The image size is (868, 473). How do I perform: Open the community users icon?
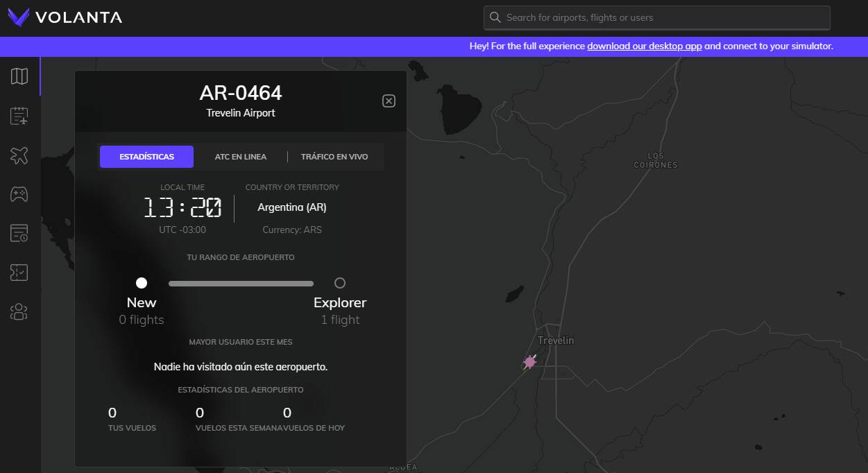pos(19,312)
